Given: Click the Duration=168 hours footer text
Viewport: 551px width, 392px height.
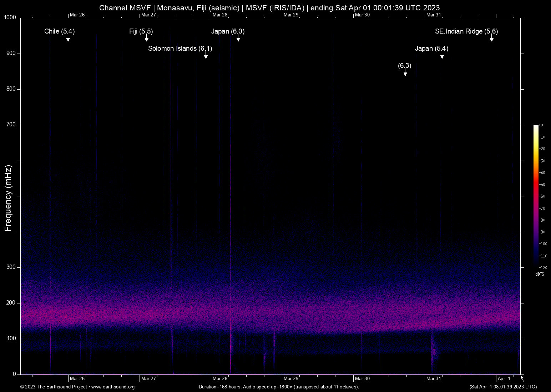Looking at the screenshot, I should [279, 387].
